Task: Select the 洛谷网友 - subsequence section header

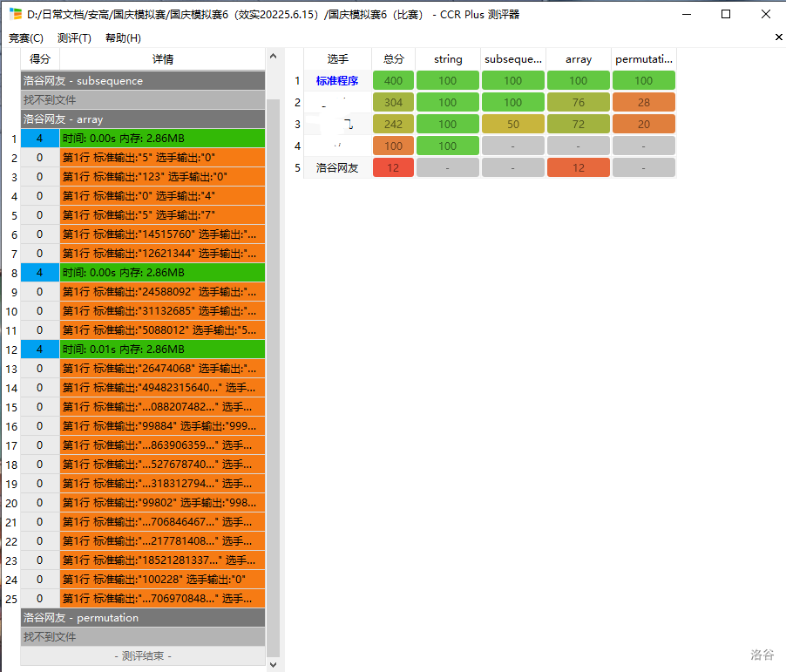Action: pyautogui.click(x=143, y=81)
